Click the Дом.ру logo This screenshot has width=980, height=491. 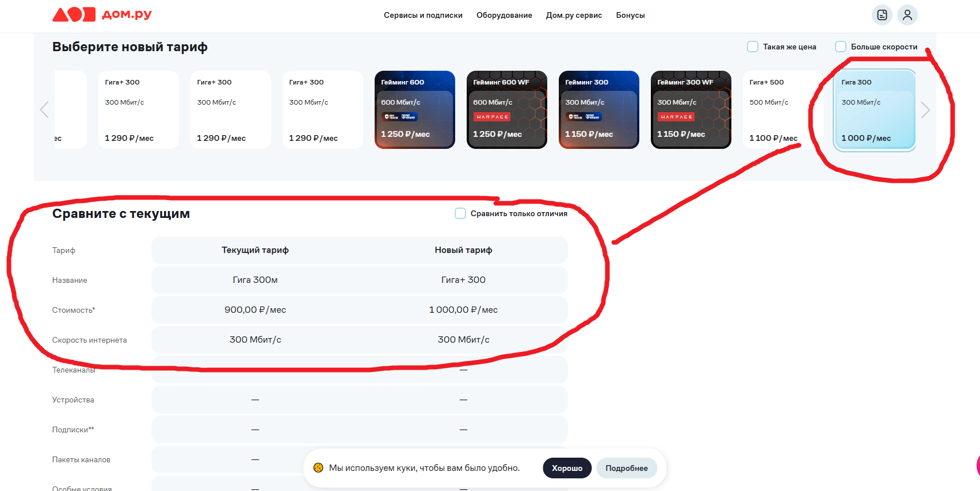pyautogui.click(x=102, y=14)
